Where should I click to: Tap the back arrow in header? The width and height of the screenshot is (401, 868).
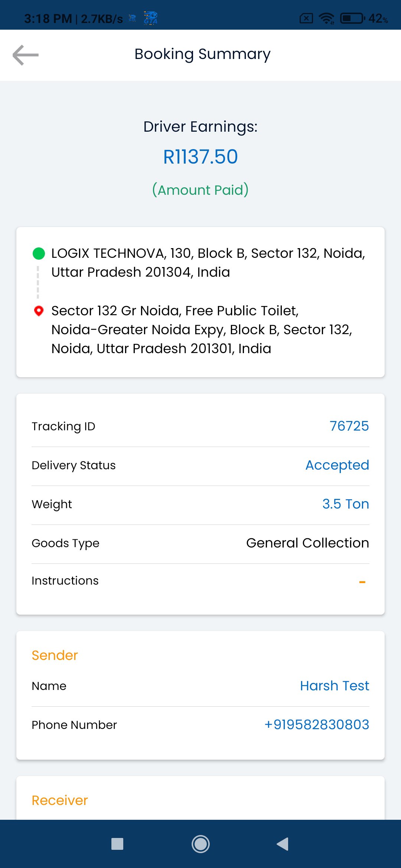[x=25, y=55]
